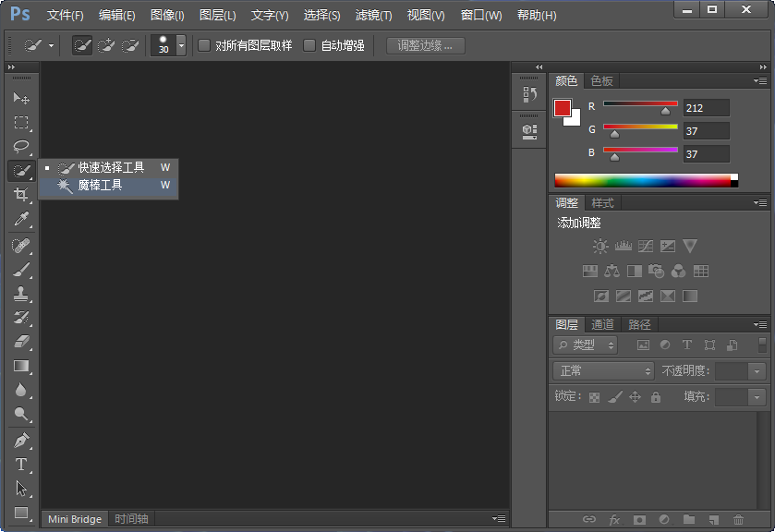Enable 对所有图层取样 checkbox
This screenshot has width=775, height=532.
point(204,45)
